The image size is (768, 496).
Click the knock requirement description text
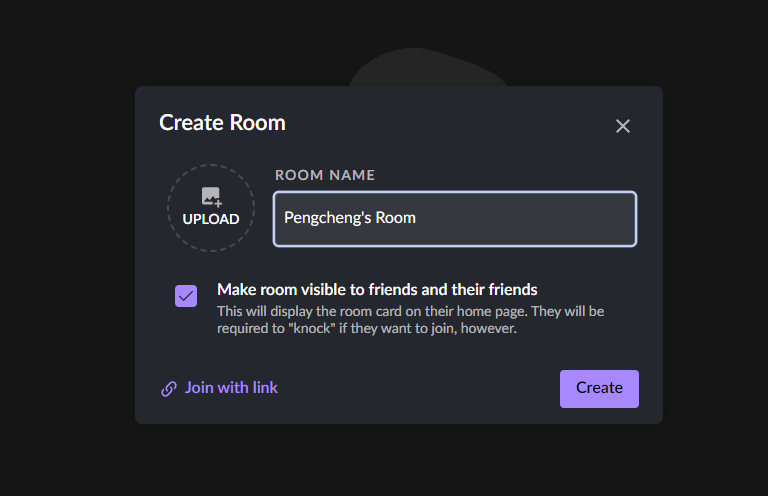coord(410,320)
